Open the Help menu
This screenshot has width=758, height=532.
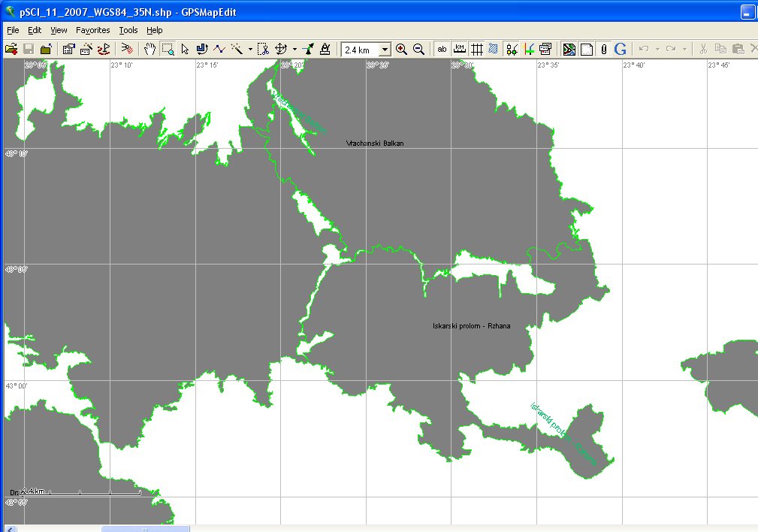(x=154, y=30)
